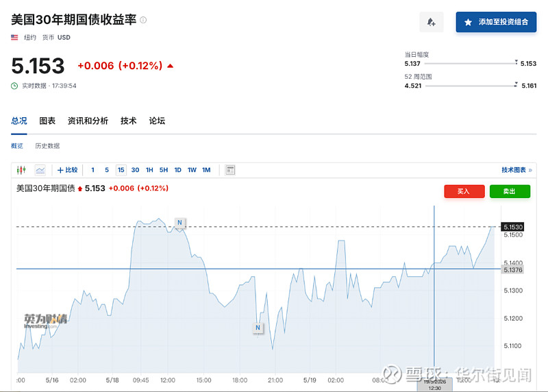Click the lower N news marker near 21:00
Screen dimensions: 548x392
[258, 328]
